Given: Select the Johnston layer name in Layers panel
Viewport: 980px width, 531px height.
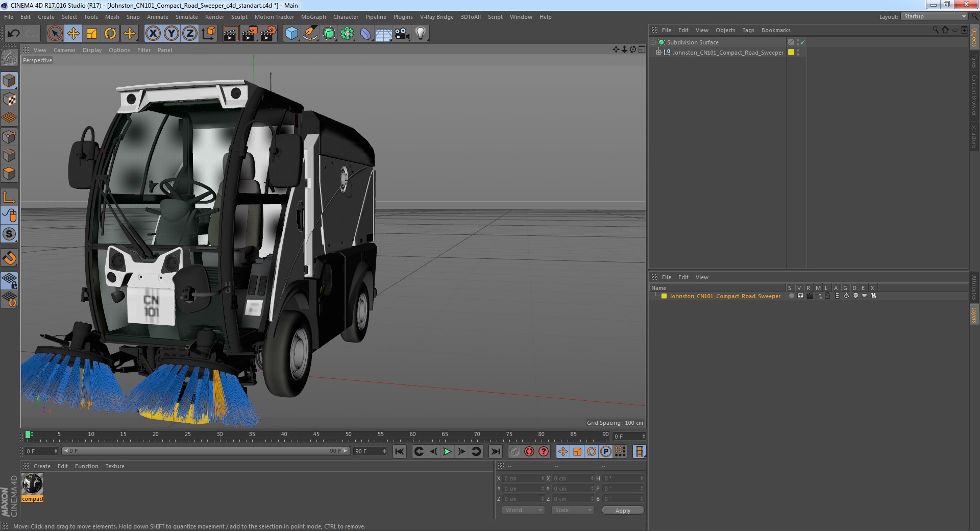Looking at the screenshot, I should tap(725, 296).
